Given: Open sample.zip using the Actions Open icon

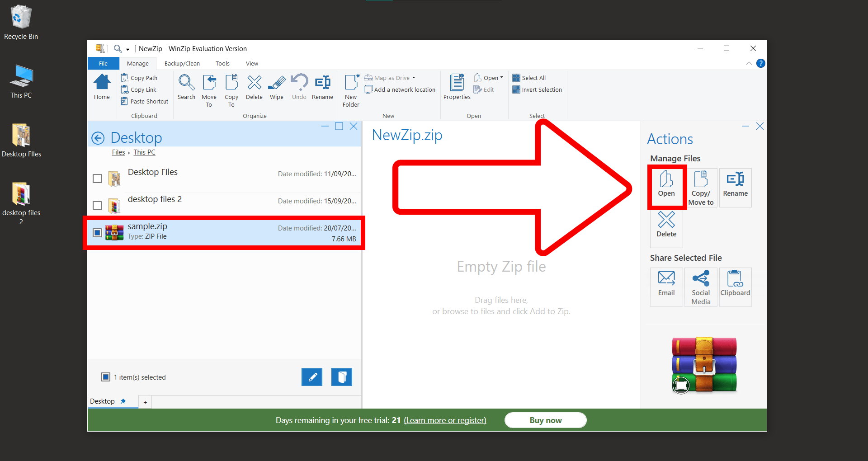Looking at the screenshot, I should pyautogui.click(x=666, y=187).
